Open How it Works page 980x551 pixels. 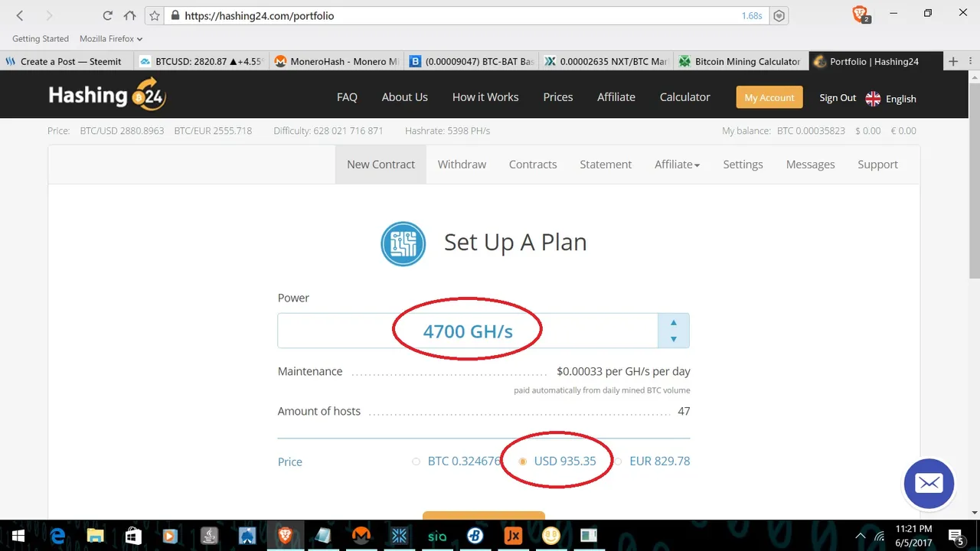click(x=485, y=97)
